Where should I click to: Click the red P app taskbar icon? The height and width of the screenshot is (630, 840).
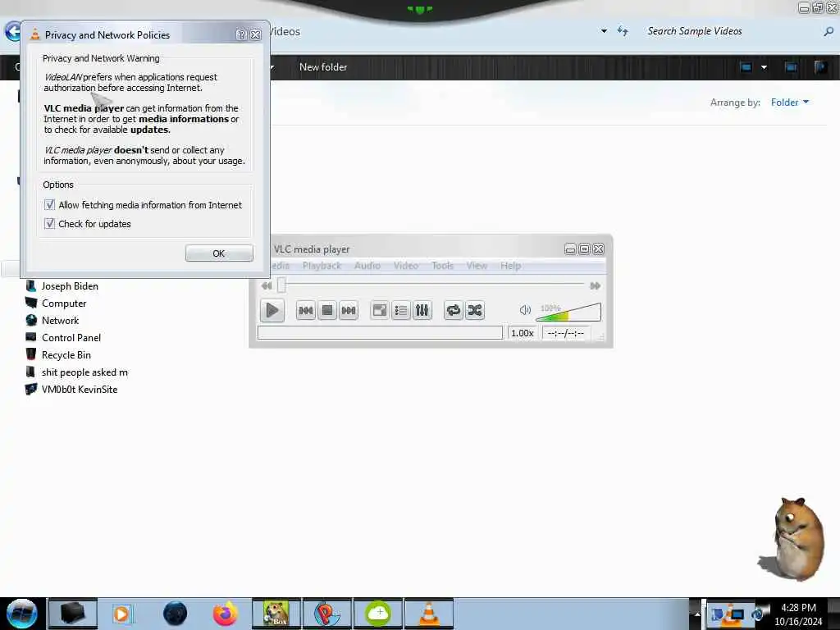(x=327, y=614)
